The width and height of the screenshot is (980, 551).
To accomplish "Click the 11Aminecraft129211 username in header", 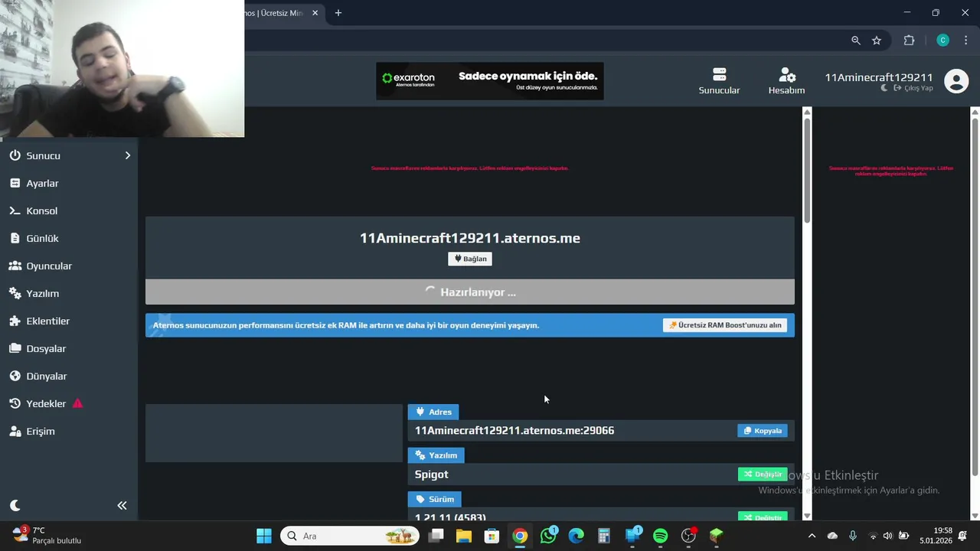I will pos(878,77).
